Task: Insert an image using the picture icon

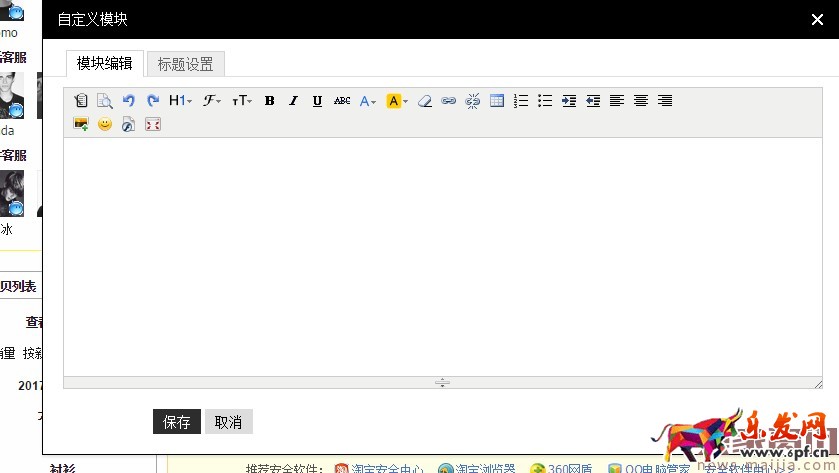Action: (81, 125)
